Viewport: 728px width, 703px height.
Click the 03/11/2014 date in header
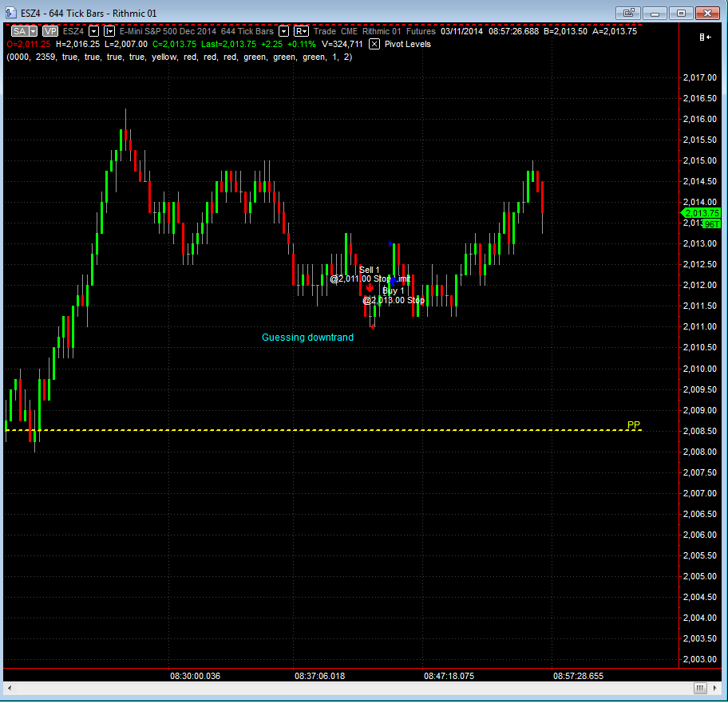[461, 31]
